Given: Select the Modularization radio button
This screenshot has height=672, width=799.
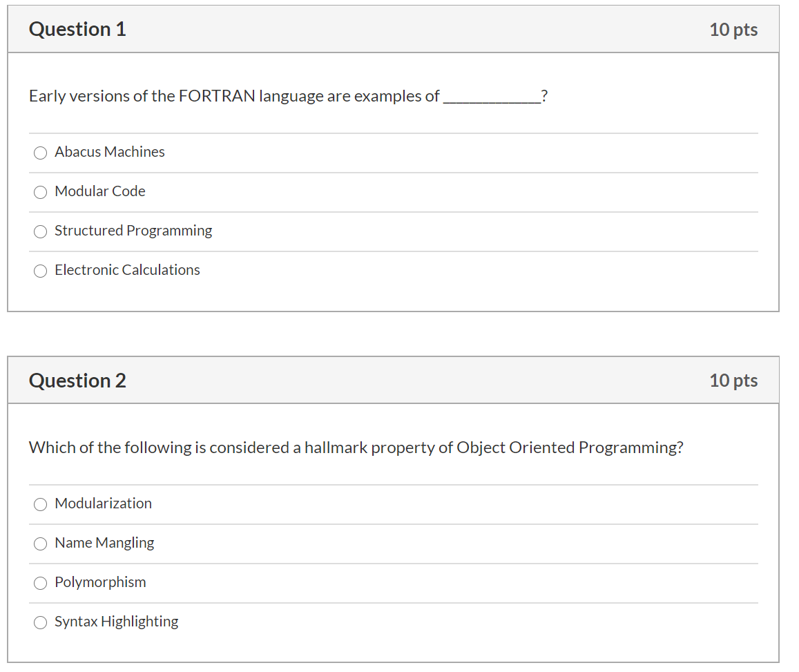Looking at the screenshot, I should tap(40, 504).
